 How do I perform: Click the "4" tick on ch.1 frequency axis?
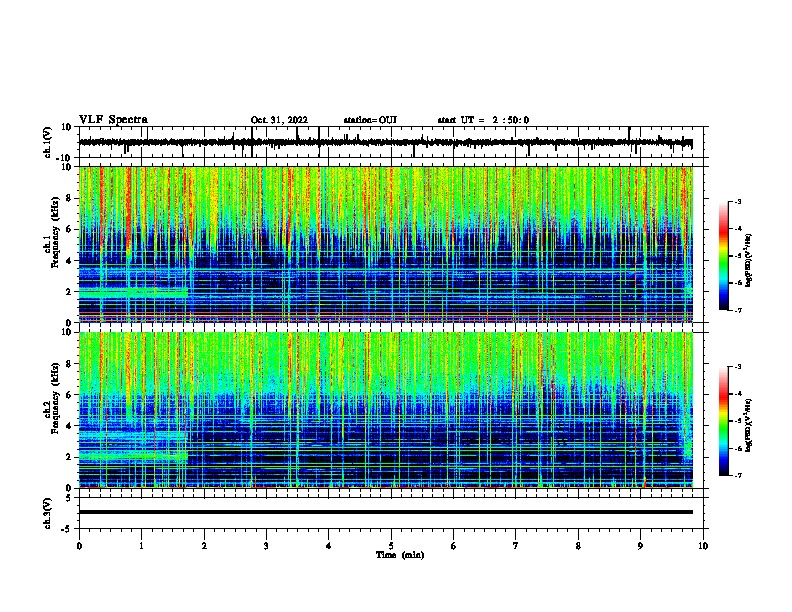point(69,261)
